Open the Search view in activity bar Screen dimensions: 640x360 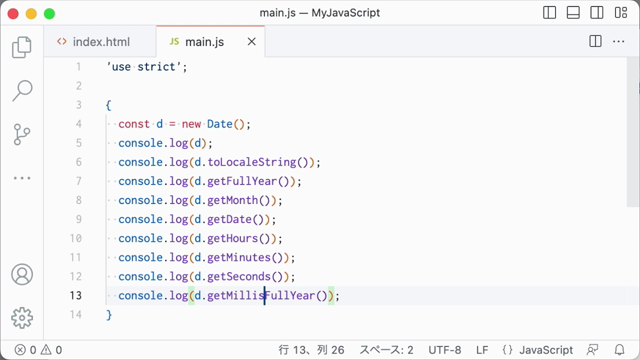22,90
